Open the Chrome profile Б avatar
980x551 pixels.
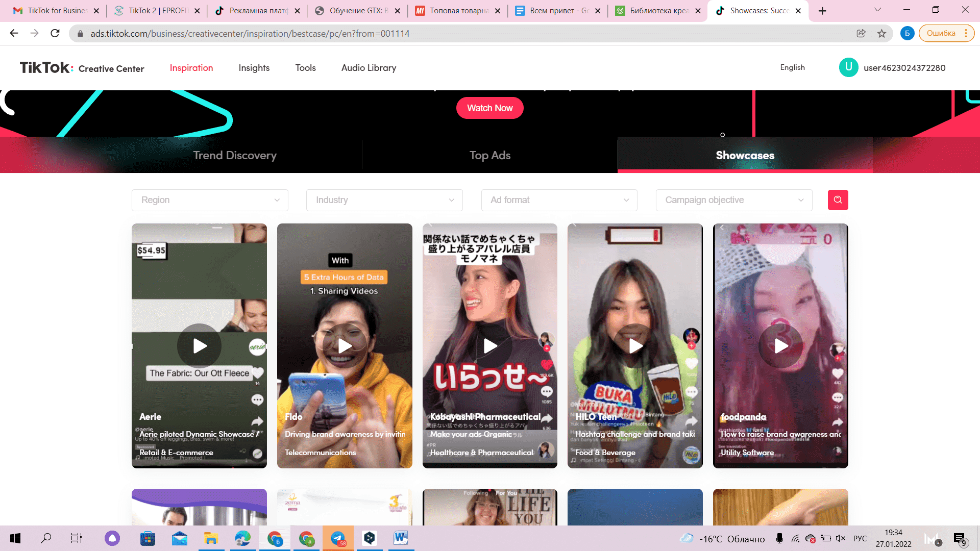[x=907, y=33]
